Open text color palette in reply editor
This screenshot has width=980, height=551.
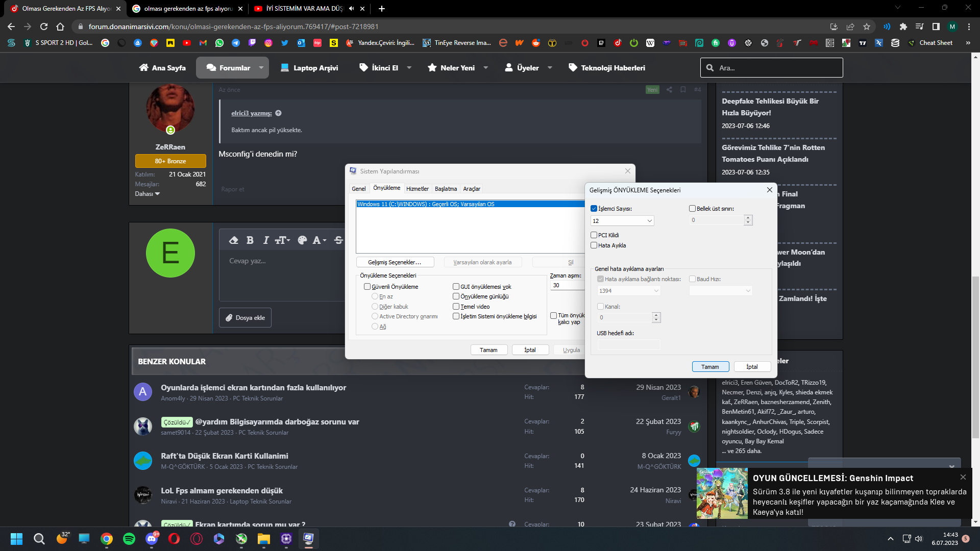302,240
